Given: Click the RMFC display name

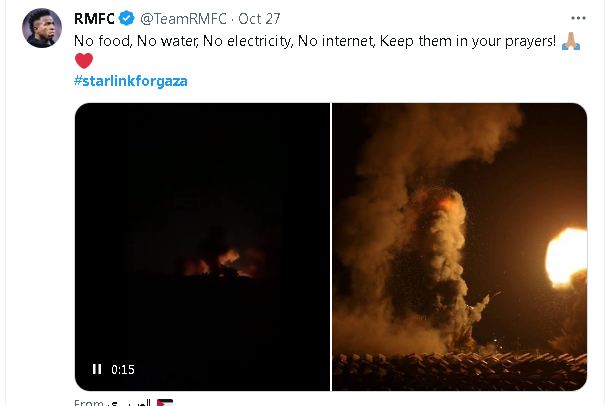Looking at the screenshot, I should 94,18.
